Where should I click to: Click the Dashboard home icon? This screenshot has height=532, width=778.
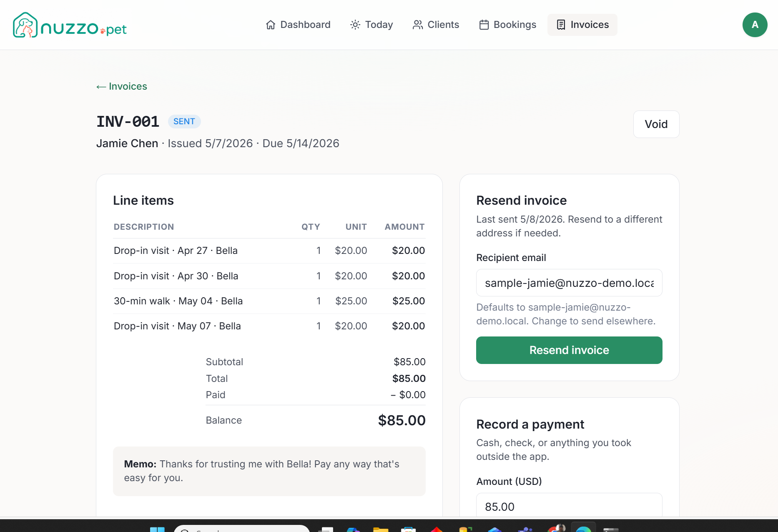(271, 25)
